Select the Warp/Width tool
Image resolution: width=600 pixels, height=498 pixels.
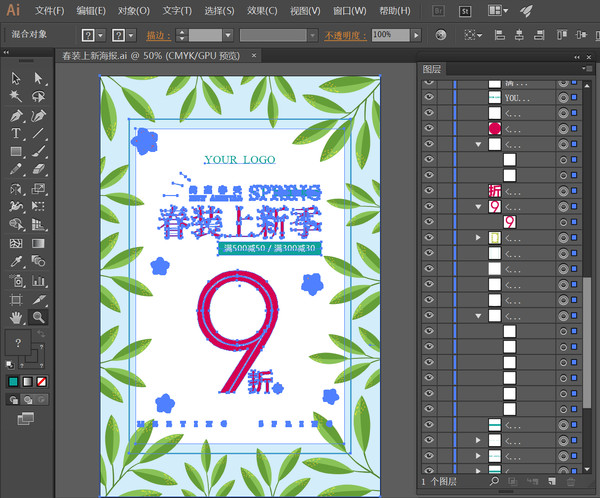click(x=16, y=206)
